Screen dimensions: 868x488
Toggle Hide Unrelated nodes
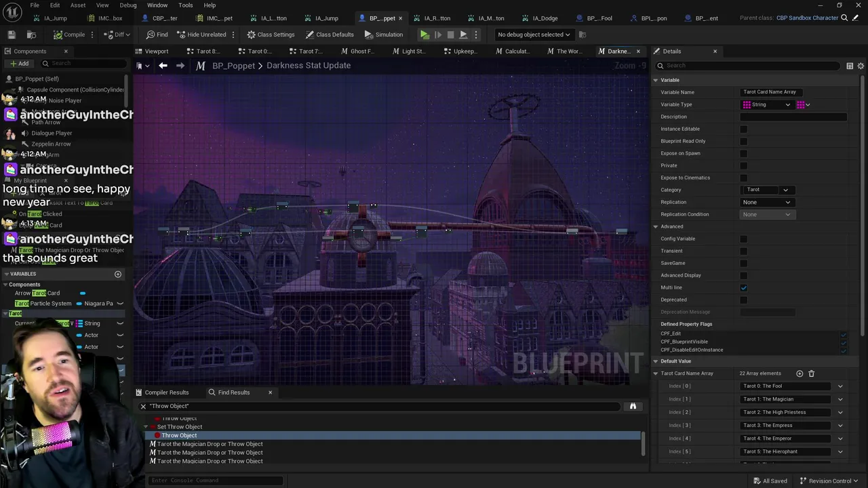(x=201, y=35)
